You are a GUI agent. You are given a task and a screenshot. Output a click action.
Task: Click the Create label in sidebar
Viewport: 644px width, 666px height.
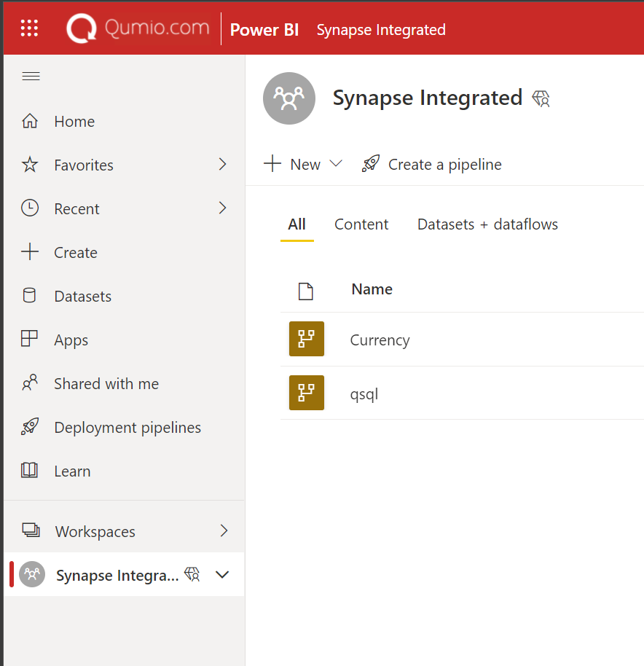(x=76, y=253)
